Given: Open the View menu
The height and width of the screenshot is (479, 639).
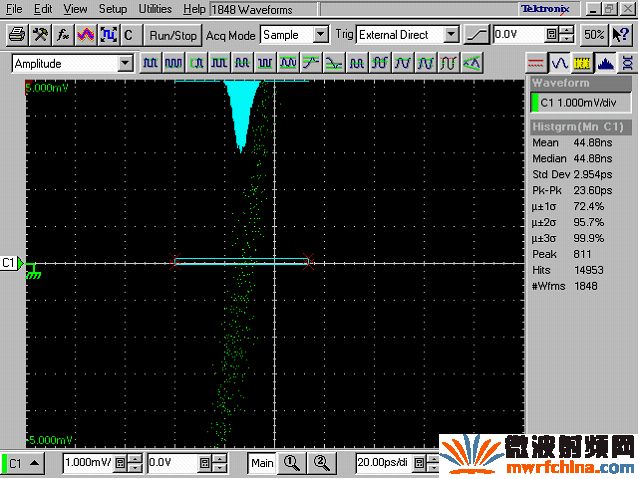Looking at the screenshot, I should pyautogui.click(x=75, y=9).
